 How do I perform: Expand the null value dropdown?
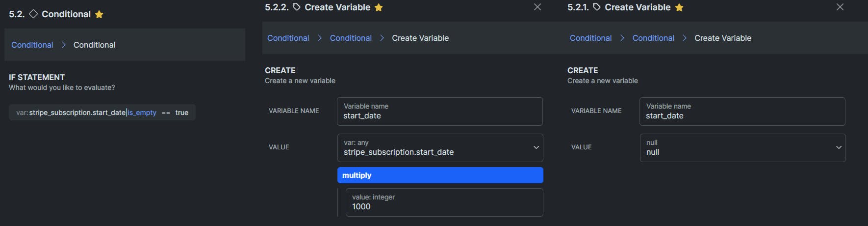click(839, 147)
